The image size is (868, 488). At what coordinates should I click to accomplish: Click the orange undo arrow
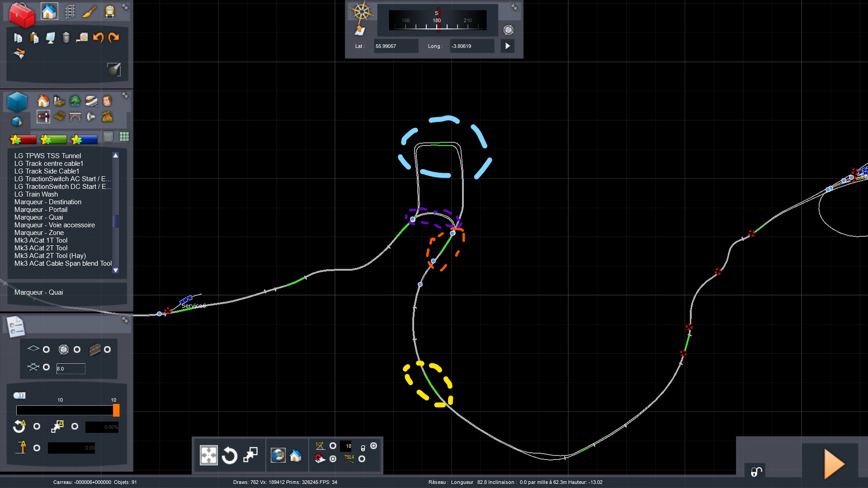pyautogui.click(x=98, y=38)
